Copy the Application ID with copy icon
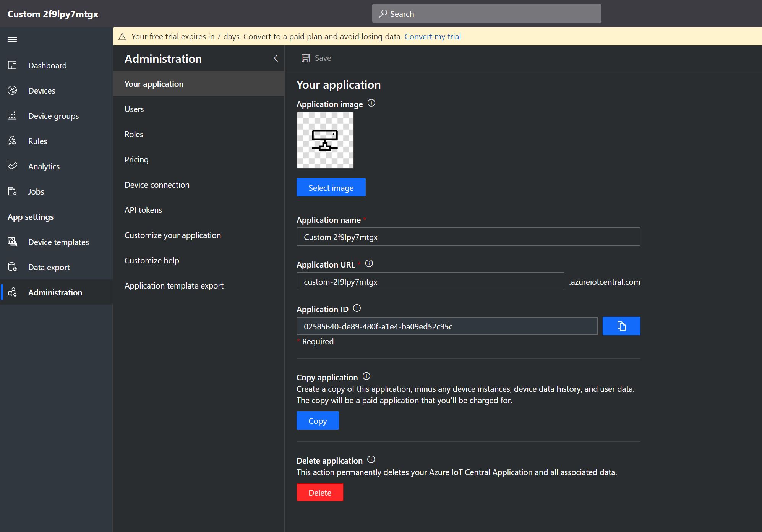This screenshot has height=532, width=762. 621,326
